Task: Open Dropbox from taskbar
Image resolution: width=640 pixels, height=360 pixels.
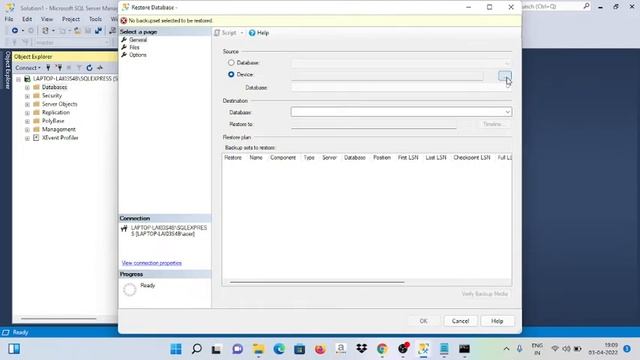Action: (361, 349)
